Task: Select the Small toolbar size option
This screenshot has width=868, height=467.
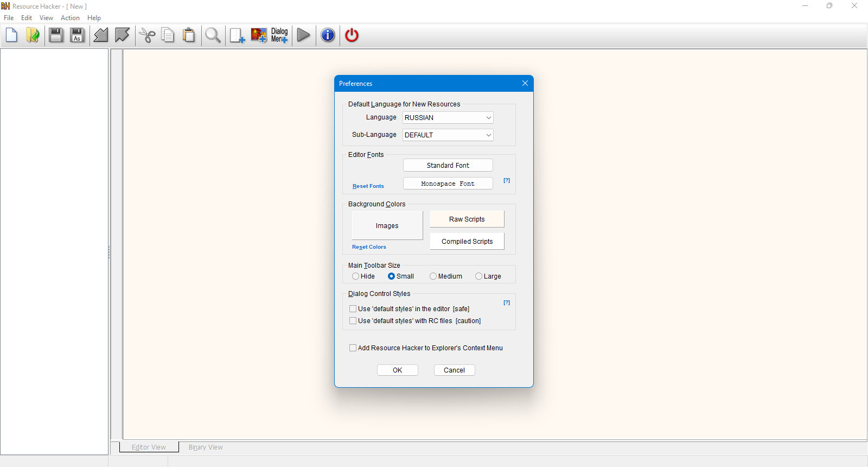Action: (401, 276)
